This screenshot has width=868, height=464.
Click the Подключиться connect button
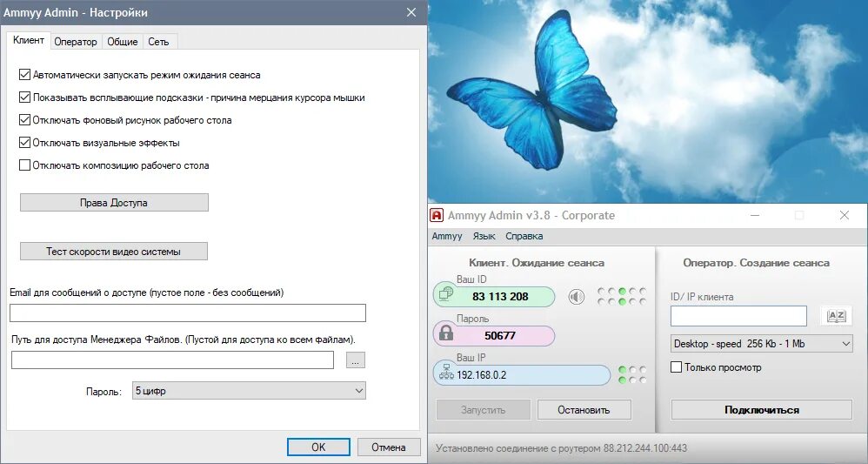(762, 410)
